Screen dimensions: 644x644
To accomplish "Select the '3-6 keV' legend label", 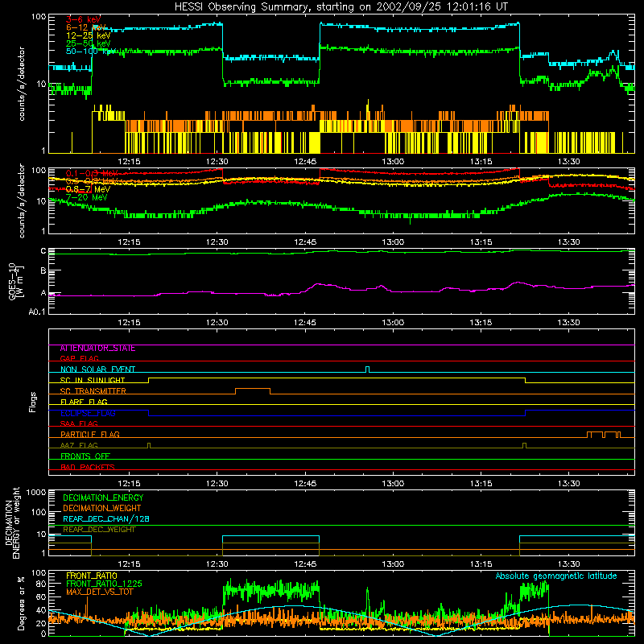I will click(x=83, y=19).
